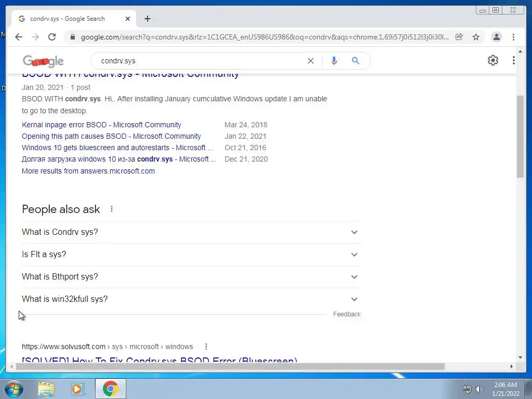Close the condrv.sys Google Search tab
532x399 pixels.
[x=128, y=19]
